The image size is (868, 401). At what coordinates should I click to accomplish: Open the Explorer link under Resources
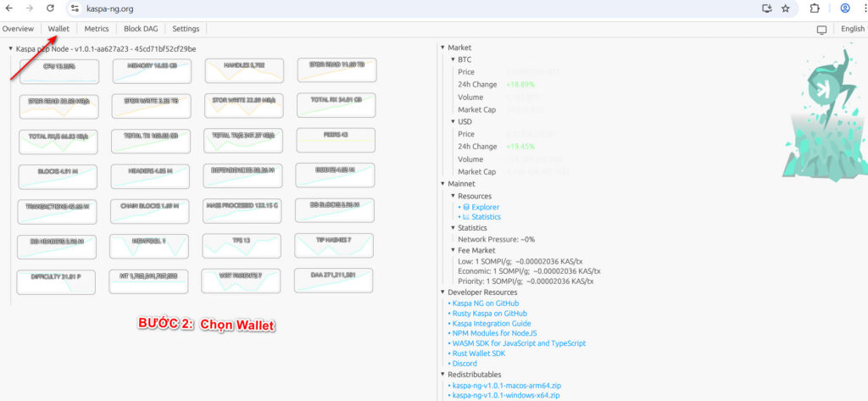(x=485, y=207)
